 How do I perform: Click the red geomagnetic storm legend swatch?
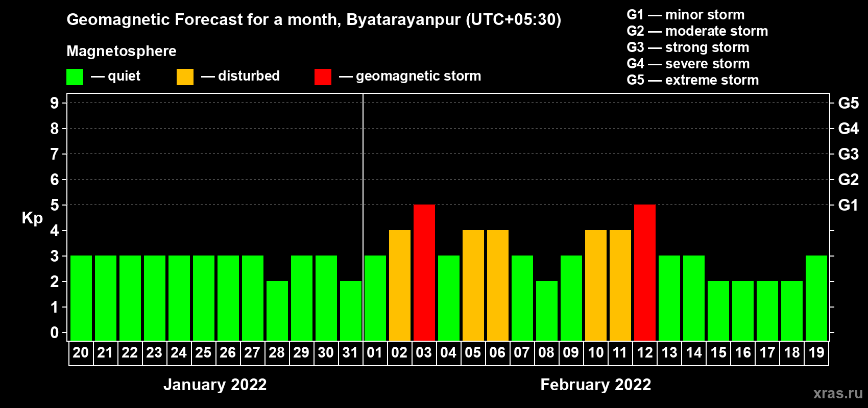[323, 77]
